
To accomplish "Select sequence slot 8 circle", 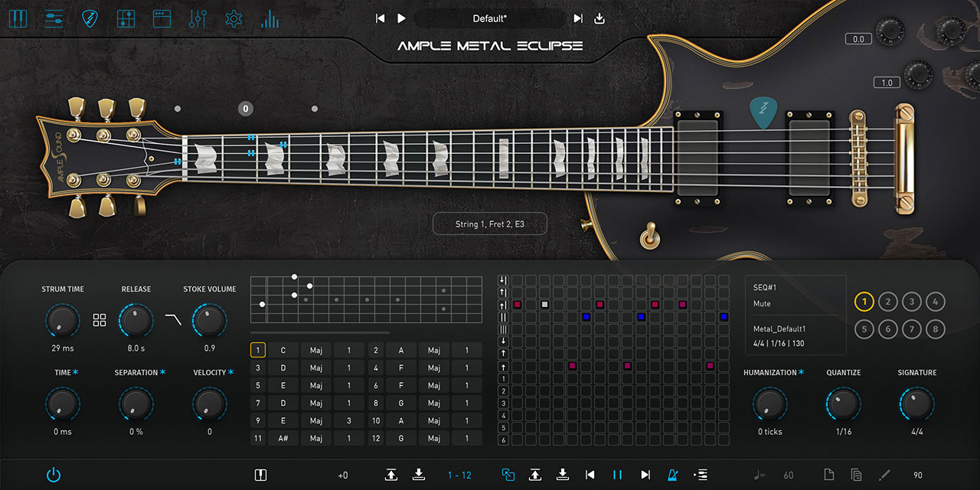I will click(x=935, y=330).
